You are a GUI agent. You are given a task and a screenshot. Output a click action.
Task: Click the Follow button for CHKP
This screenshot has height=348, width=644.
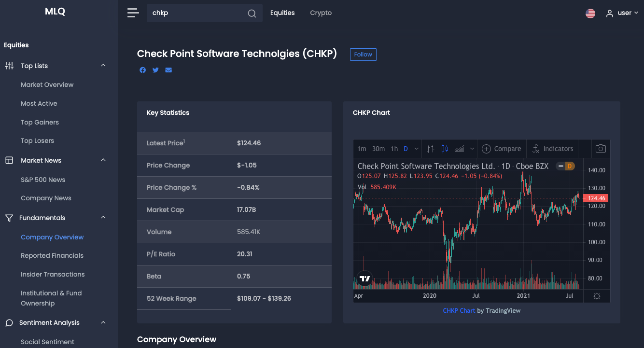point(363,54)
